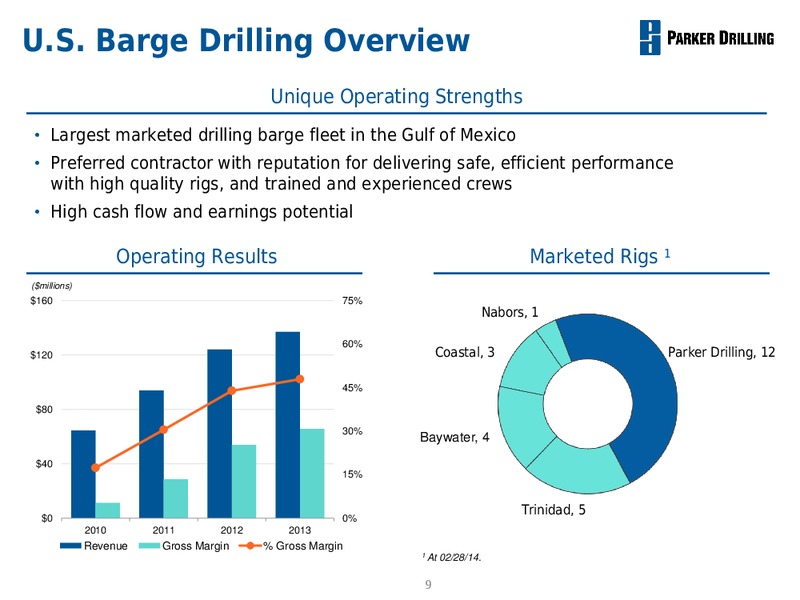Click the $40 axis label
The width and height of the screenshot is (800, 600).
pos(44,464)
